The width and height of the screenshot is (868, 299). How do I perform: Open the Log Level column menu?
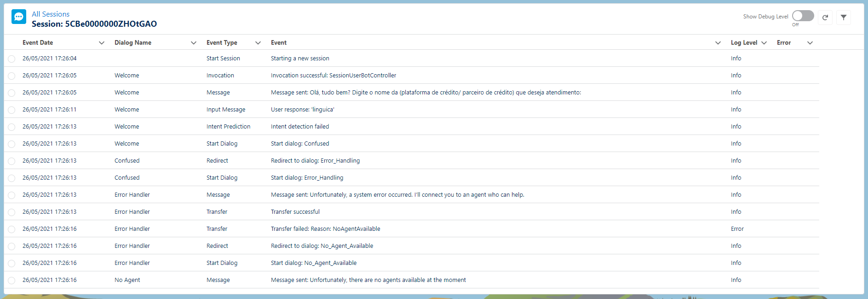(x=764, y=43)
